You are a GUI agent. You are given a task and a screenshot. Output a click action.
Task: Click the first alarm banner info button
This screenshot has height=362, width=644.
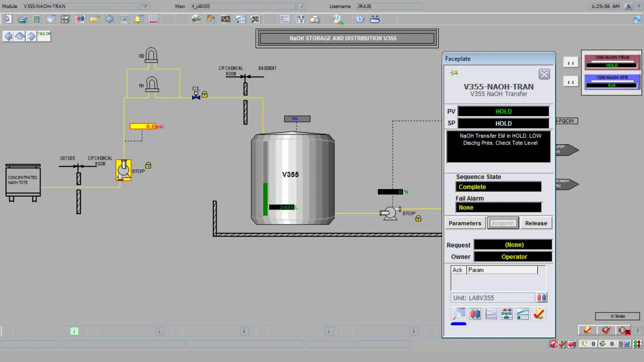tap(74, 331)
